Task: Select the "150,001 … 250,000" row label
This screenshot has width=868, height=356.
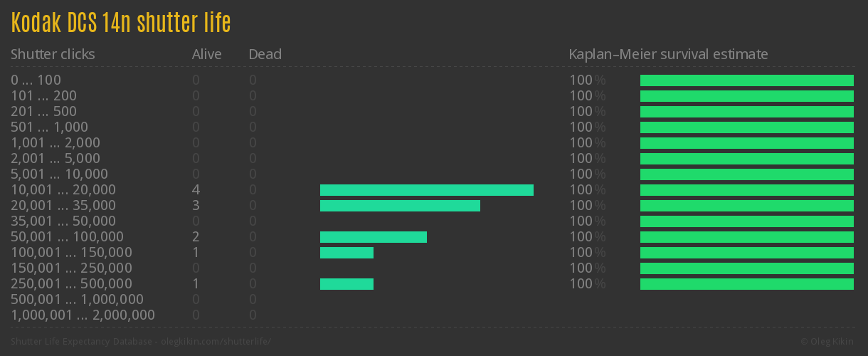Action: pyautogui.click(x=71, y=268)
